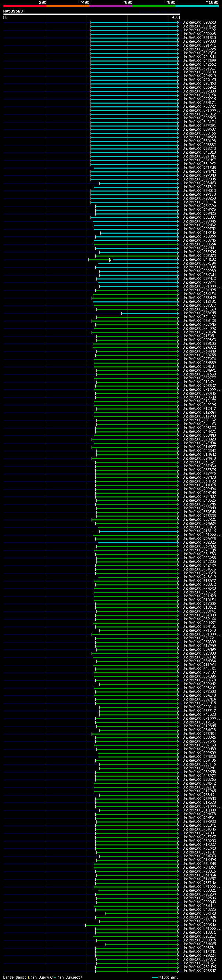Image resolution: width=222 pixels, height=980 pixels.
Task: Click the white query sequence bar
Action: 92,14
